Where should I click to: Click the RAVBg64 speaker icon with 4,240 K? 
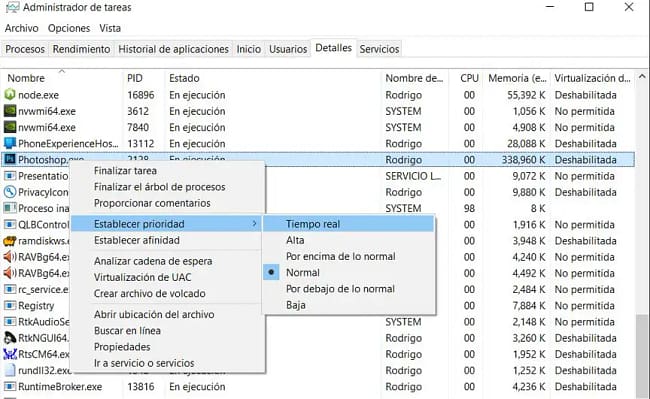[x=10, y=257]
